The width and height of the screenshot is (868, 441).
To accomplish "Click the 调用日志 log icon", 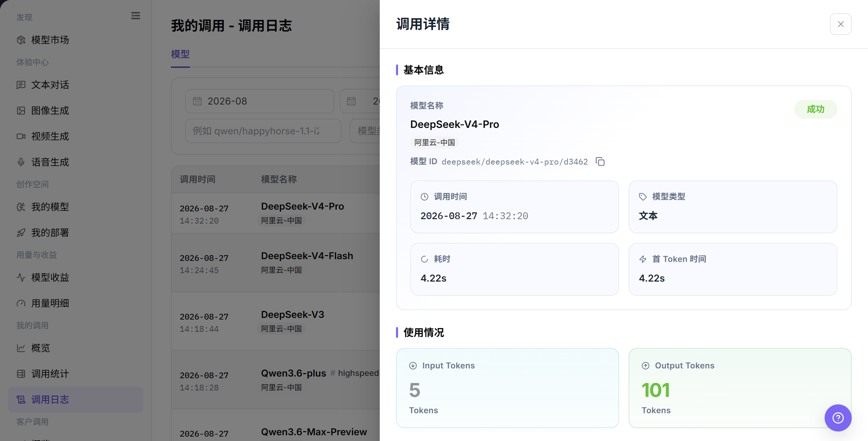I will click(21, 400).
